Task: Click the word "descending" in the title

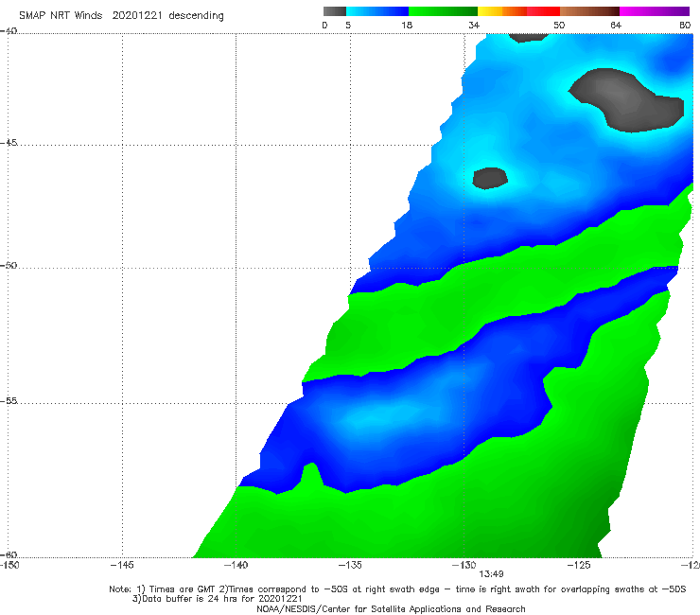Action: [x=196, y=16]
